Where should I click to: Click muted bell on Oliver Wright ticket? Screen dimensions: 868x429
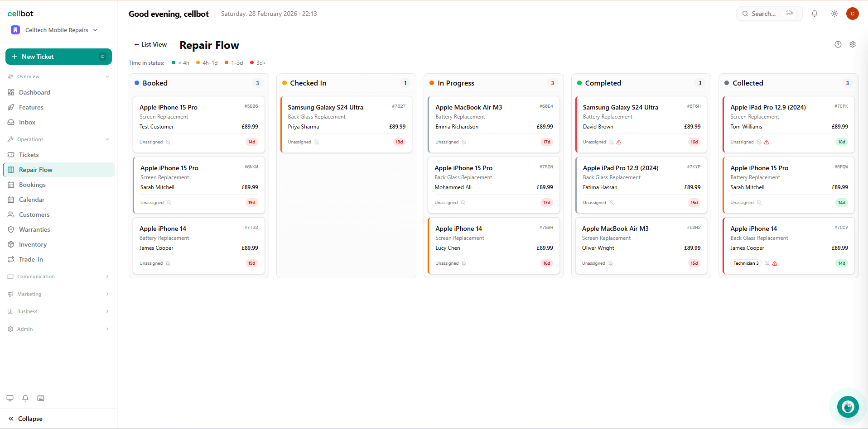pyautogui.click(x=611, y=263)
